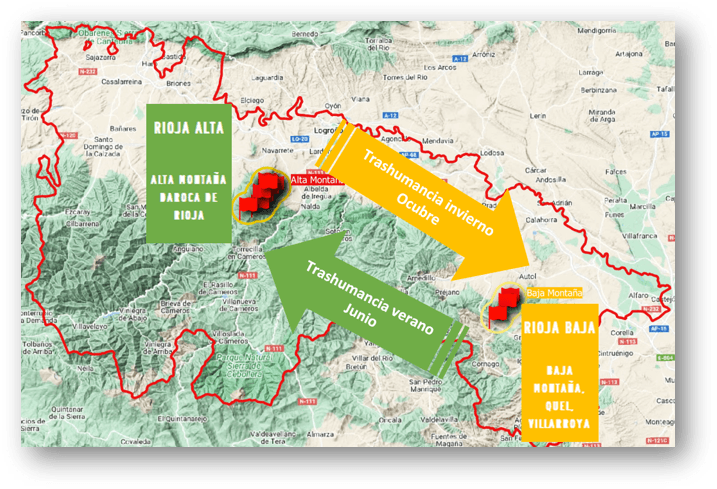The width and height of the screenshot is (717, 489).
Task: Click the AP-68 highway shield
Action: pyautogui.click(x=410, y=155)
